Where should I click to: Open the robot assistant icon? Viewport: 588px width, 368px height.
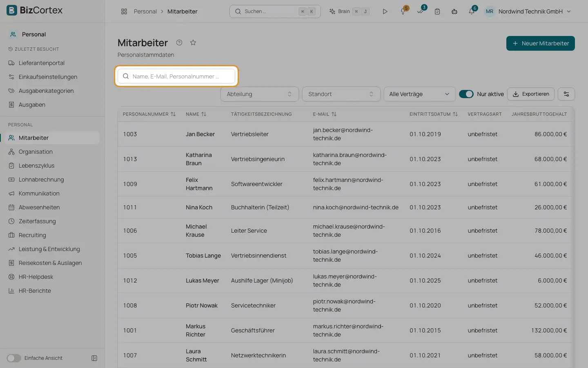[x=454, y=11]
